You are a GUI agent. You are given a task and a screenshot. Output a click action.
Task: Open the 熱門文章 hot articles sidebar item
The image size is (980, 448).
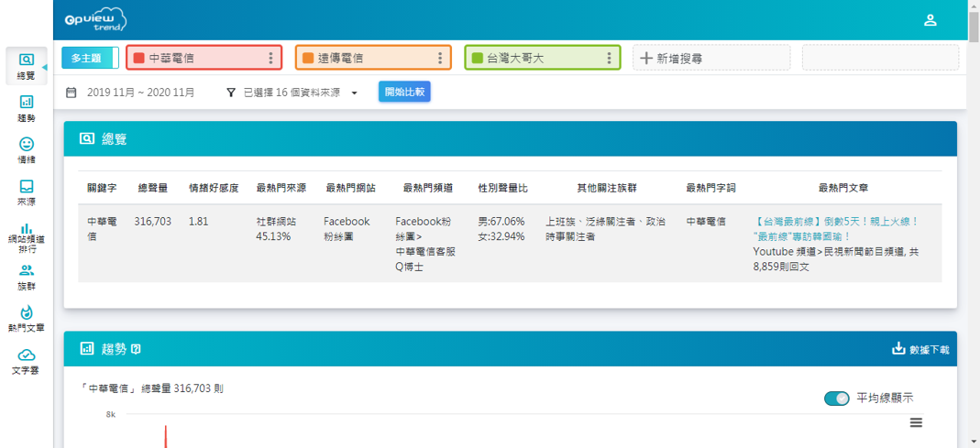coord(27,318)
